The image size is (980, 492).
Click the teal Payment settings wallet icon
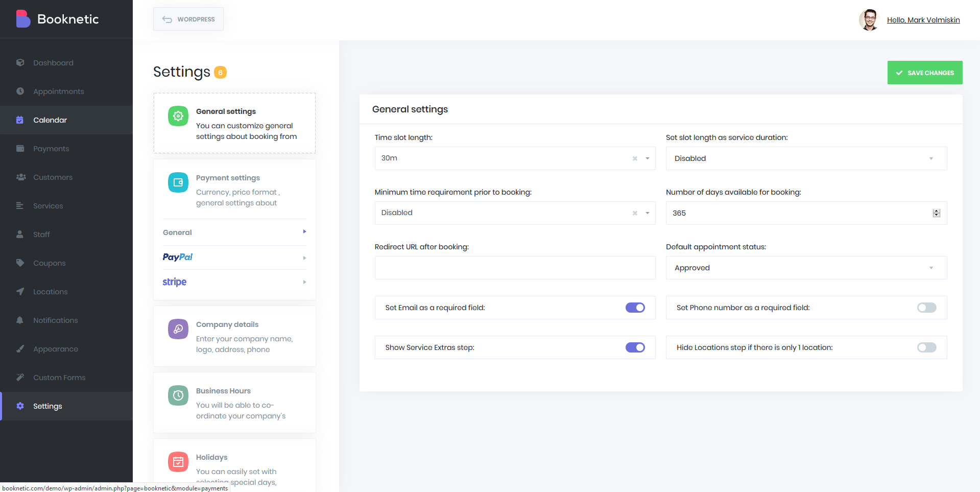[x=178, y=182]
